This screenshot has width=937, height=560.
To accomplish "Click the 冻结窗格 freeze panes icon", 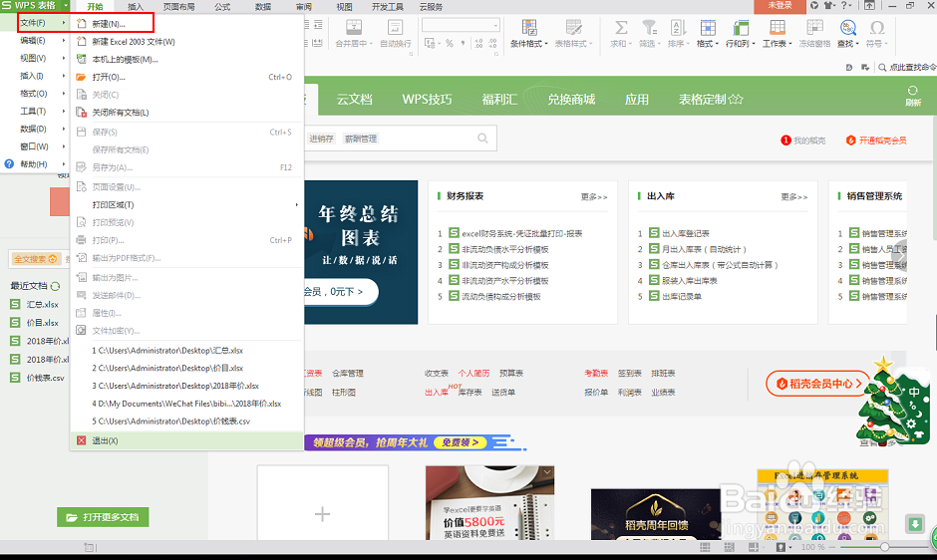I will (x=814, y=28).
